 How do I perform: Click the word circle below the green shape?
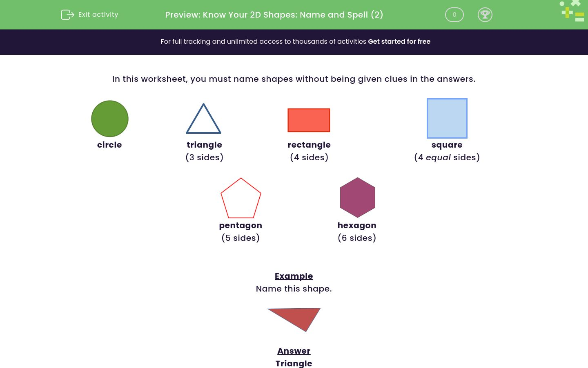[109, 145]
